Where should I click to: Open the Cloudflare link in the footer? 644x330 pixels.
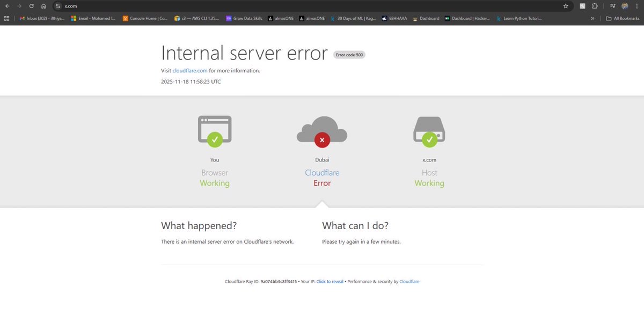click(409, 281)
